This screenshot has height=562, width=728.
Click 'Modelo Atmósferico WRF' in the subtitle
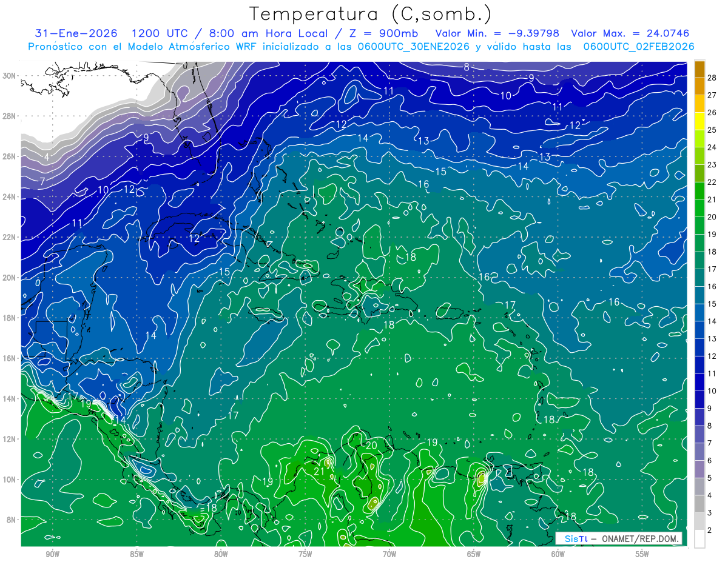[x=190, y=47]
